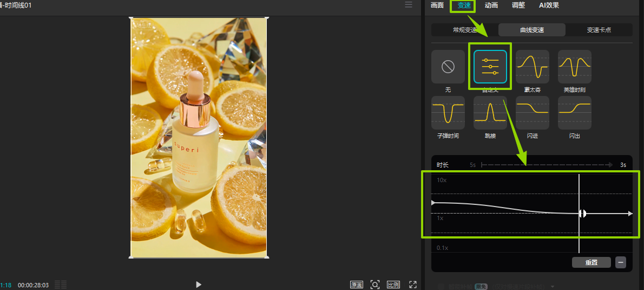Apply the 英雄时刻 hero moment curve
The image size is (644, 290).
tap(574, 67)
